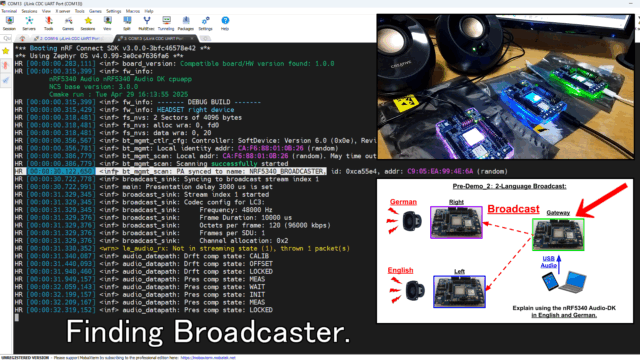The height and width of the screenshot is (360, 640).
Task: Open the Settings gear toolbar icon
Action: coord(205,23)
